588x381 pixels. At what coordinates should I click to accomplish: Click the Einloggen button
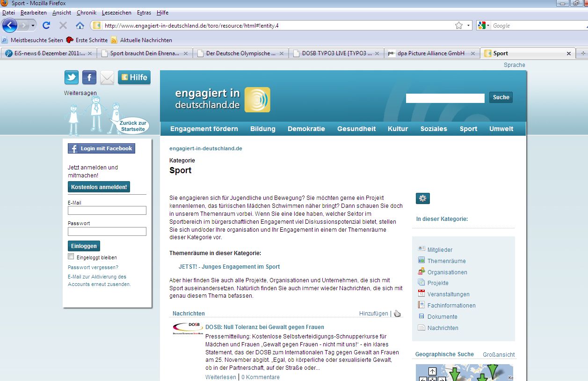click(x=84, y=246)
